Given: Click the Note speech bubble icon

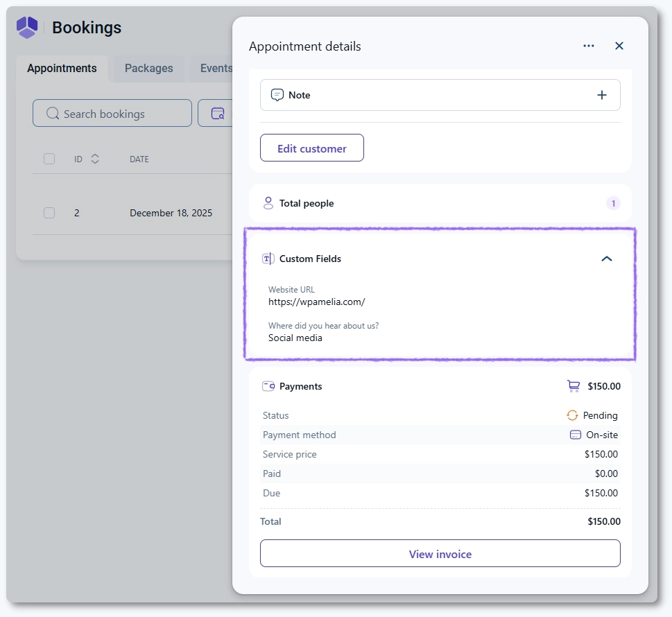Looking at the screenshot, I should (277, 95).
